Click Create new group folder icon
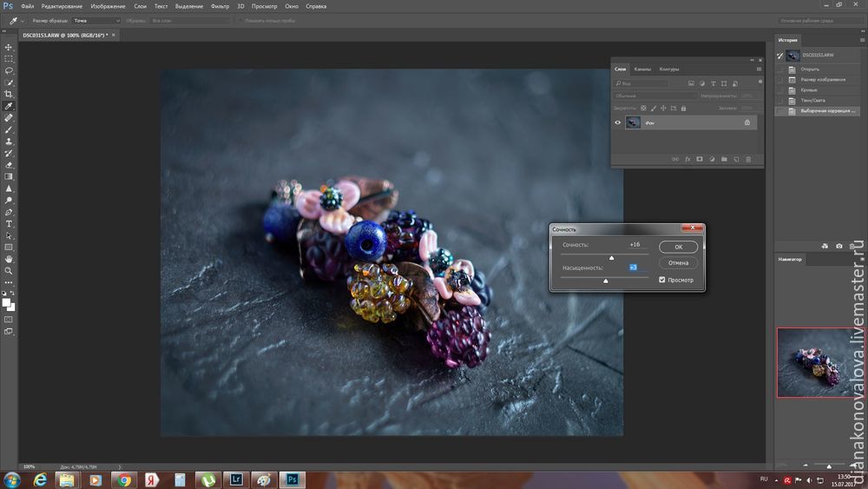 tap(724, 160)
